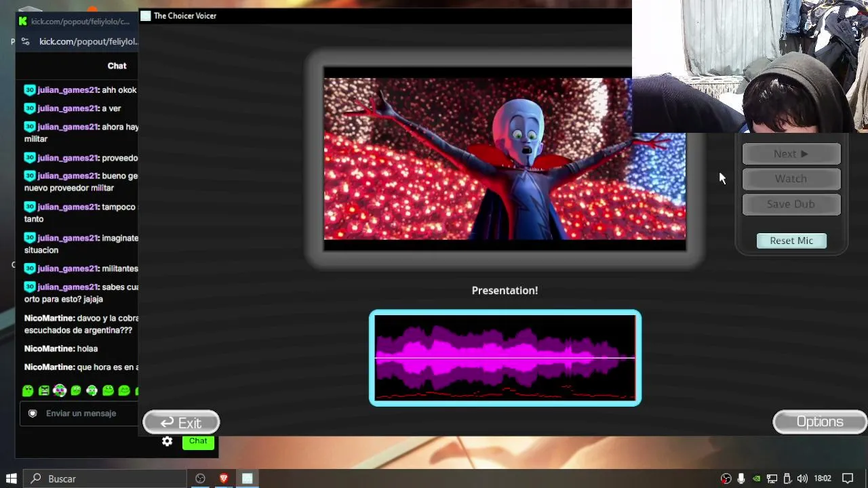Image resolution: width=868 pixels, height=488 pixels.
Task: Select the fourth green emote in the row
Action: coord(76,390)
